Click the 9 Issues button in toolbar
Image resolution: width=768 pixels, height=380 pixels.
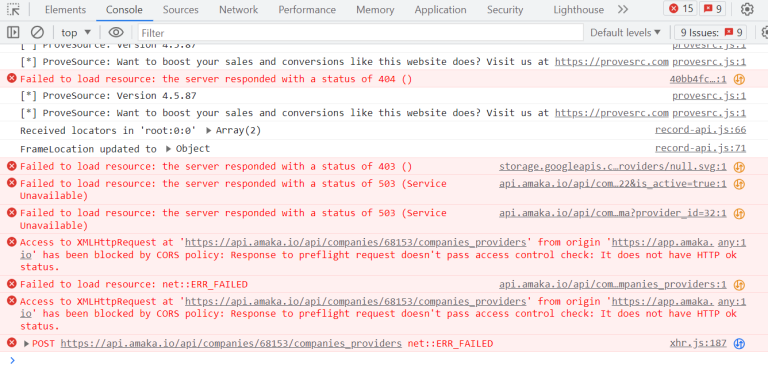(x=711, y=33)
